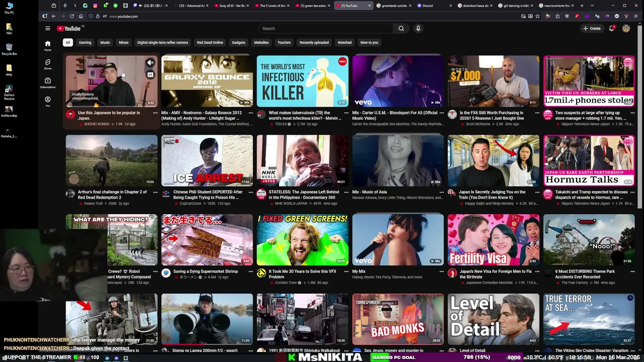Viewport: 644px width, 362px height.
Task: Click into the YouTube search field
Action: coord(327,29)
